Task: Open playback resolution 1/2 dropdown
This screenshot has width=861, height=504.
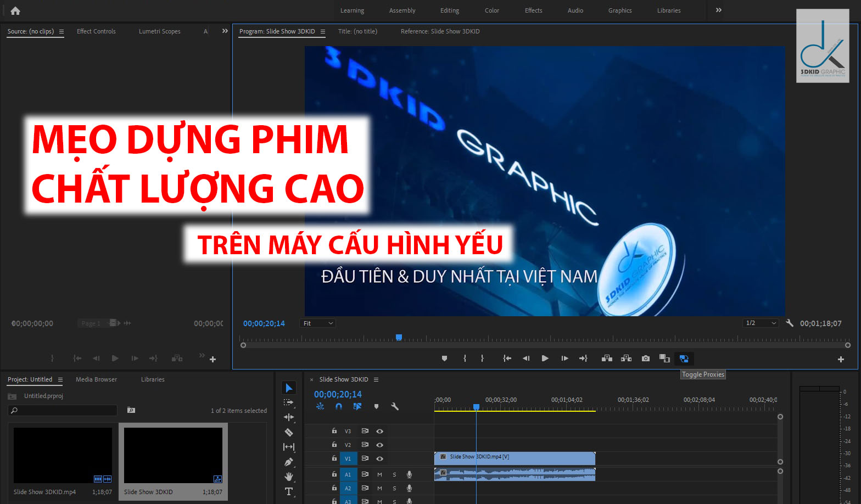Action: (761, 323)
